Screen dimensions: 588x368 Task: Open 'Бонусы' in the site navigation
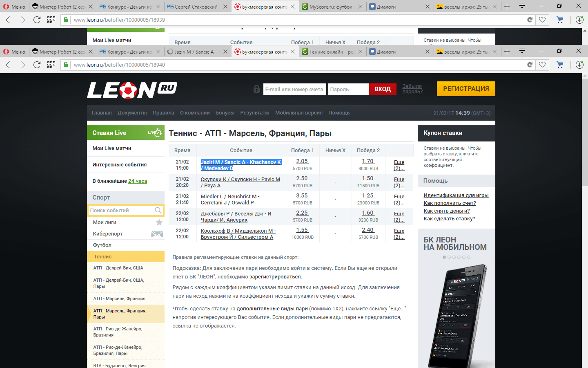pos(225,113)
